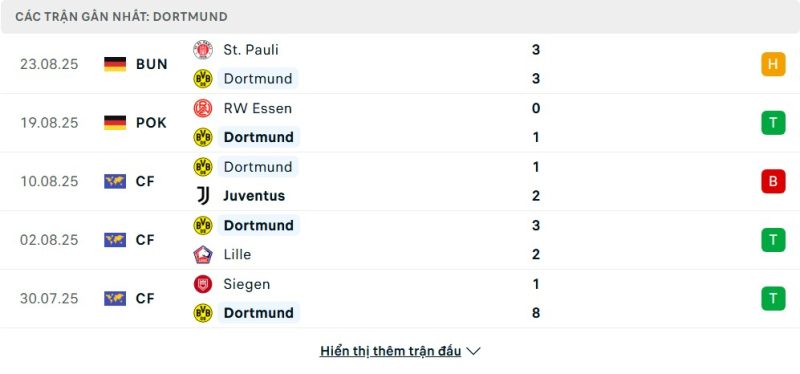Click the world flag for 10.08.25 match
The height and width of the screenshot is (374, 800).
[115, 182]
